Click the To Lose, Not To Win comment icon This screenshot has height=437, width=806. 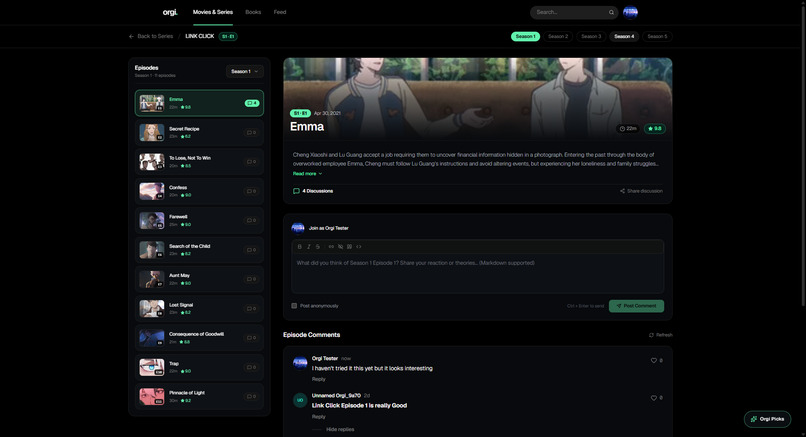(x=251, y=162)
